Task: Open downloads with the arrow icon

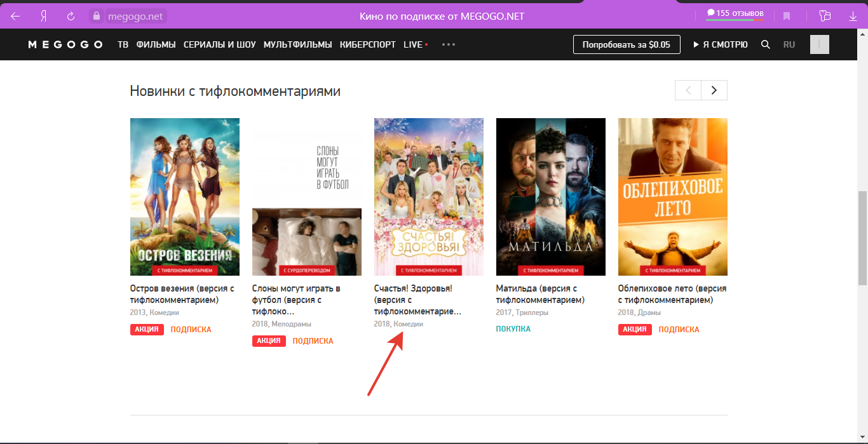Action: click(x=853, y=17)
